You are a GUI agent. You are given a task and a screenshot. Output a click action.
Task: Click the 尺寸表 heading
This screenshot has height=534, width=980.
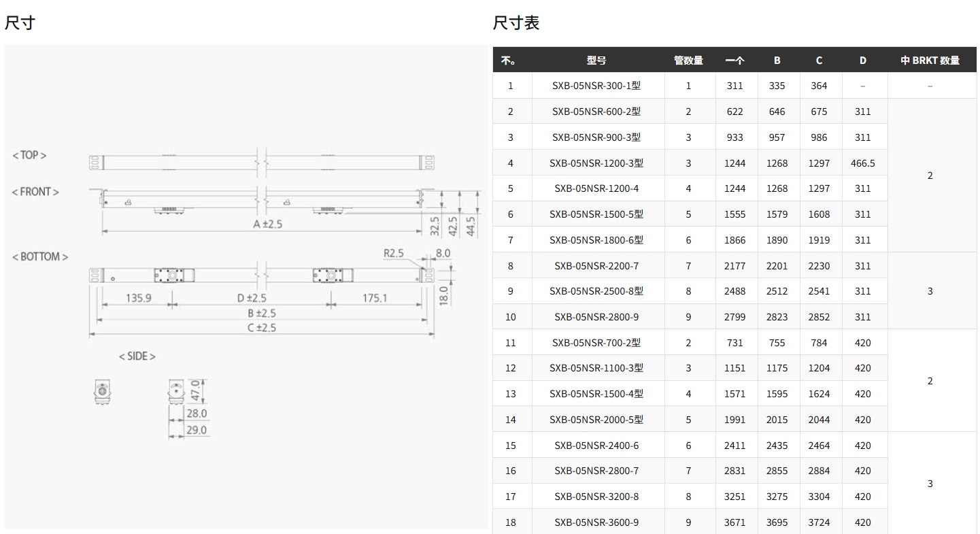[x=516, y=23]
